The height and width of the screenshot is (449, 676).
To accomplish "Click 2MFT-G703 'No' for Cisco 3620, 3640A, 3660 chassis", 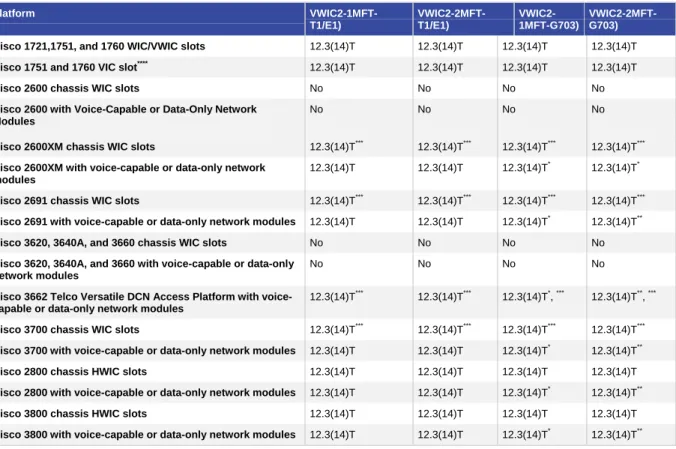I will click(x=598, y=242).
